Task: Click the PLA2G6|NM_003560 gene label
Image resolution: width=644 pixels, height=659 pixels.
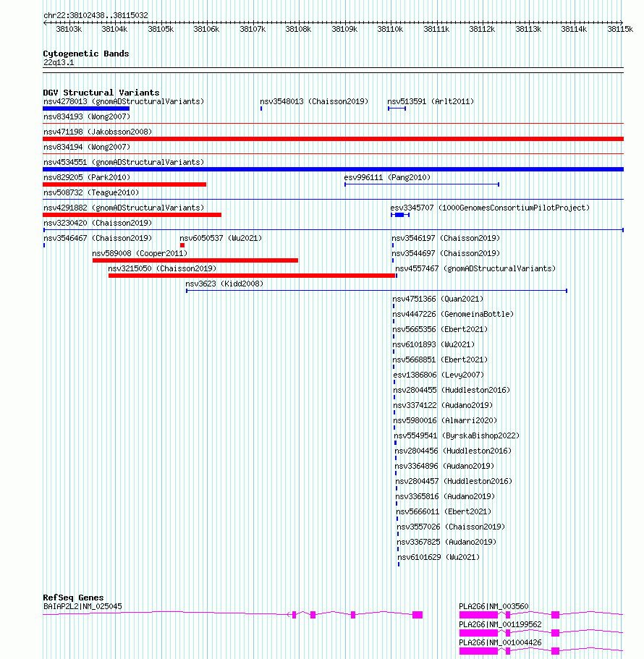Action: click(x=493, y=606)
